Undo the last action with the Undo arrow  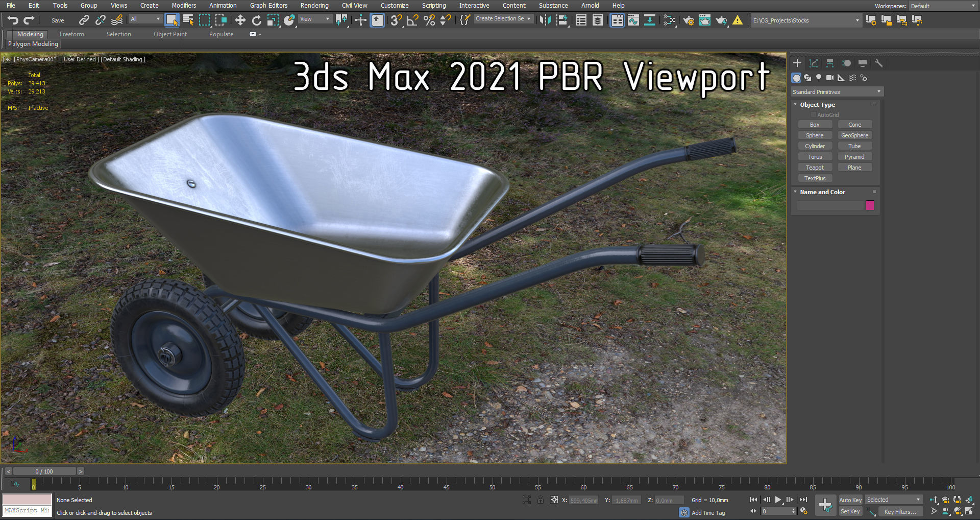[x=13, y=20]
